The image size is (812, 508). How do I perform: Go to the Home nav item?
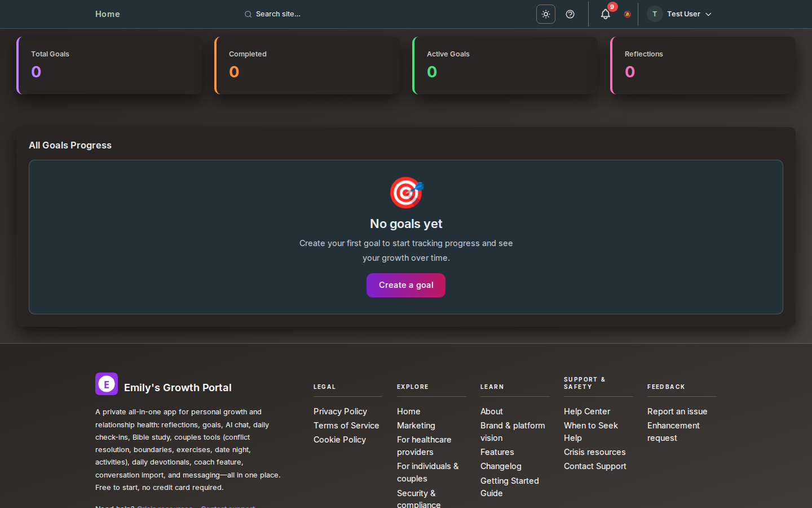click(x=107, y=14)
